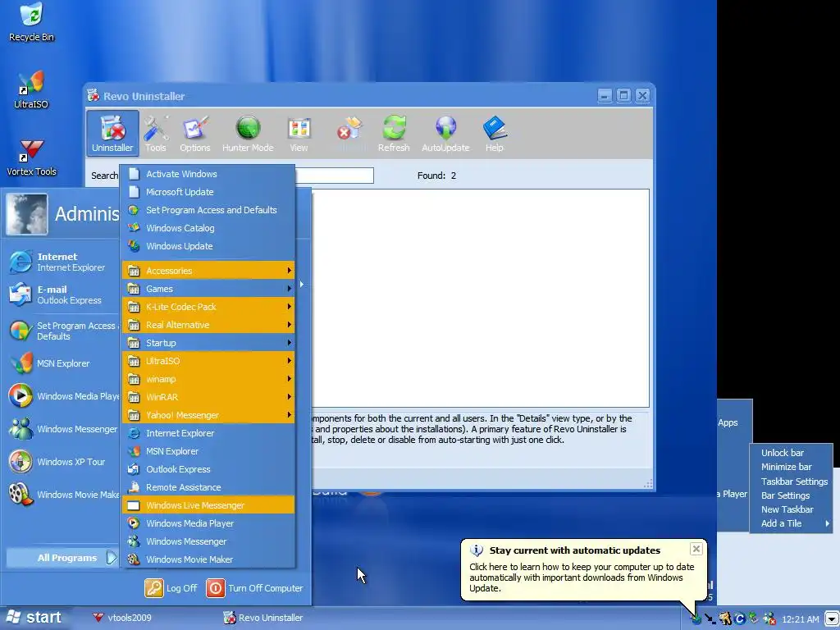The width and height of the screenshot is (840, 630).
Task: Click Windows Media Player in programs list
Action: pyautogui.click(x=208, y=523)
